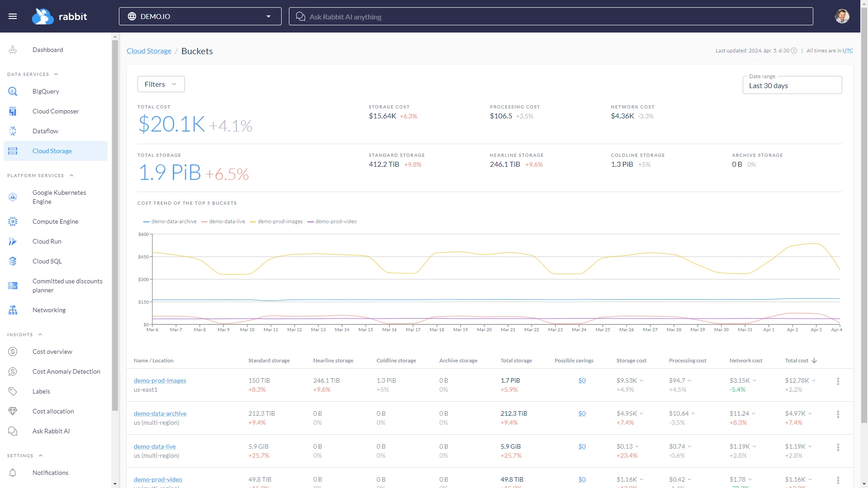Click the Cloud Composer sidebar icon
This screenshot has width=868, height=488.
pos(13,111)
